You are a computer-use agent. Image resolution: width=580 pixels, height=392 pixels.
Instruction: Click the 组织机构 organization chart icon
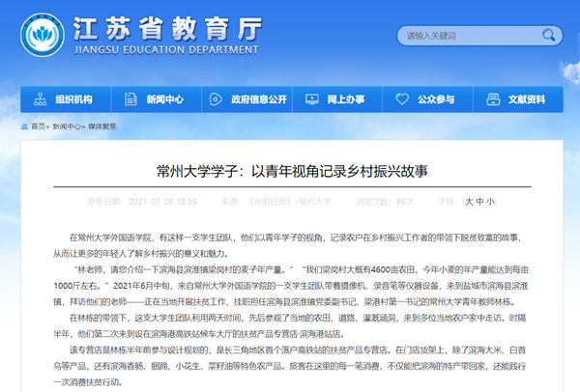coord(42,99)
